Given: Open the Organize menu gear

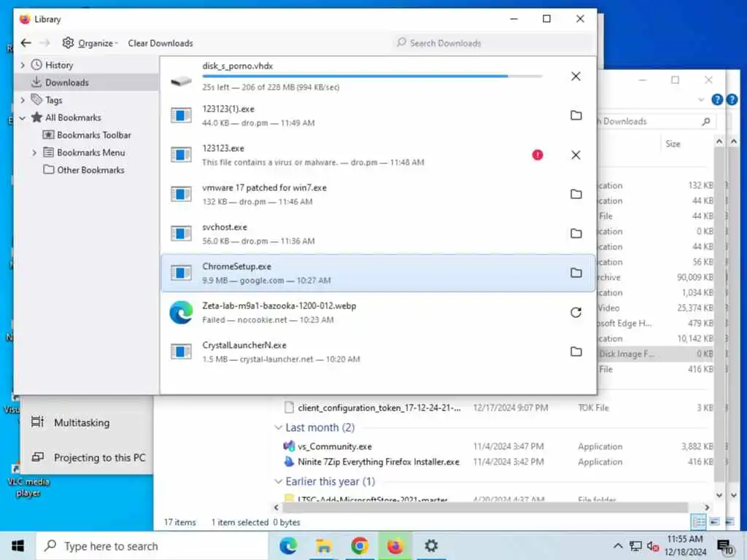Looking at the screenshot, I should coord(68,43).
